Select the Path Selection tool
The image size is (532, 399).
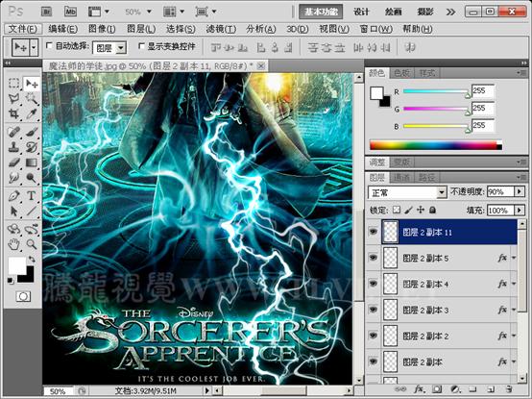pyautogui.click(x=13, y=212)
